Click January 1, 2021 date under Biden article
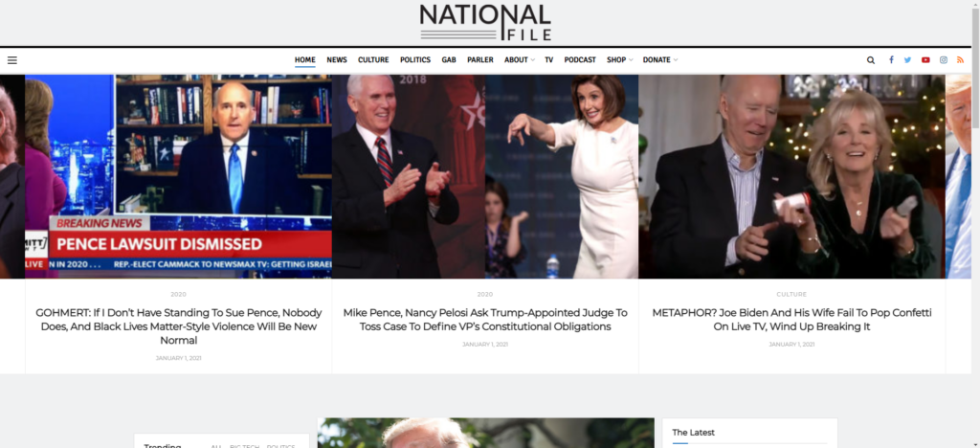 pyautogui.click(x=791, y=345)
